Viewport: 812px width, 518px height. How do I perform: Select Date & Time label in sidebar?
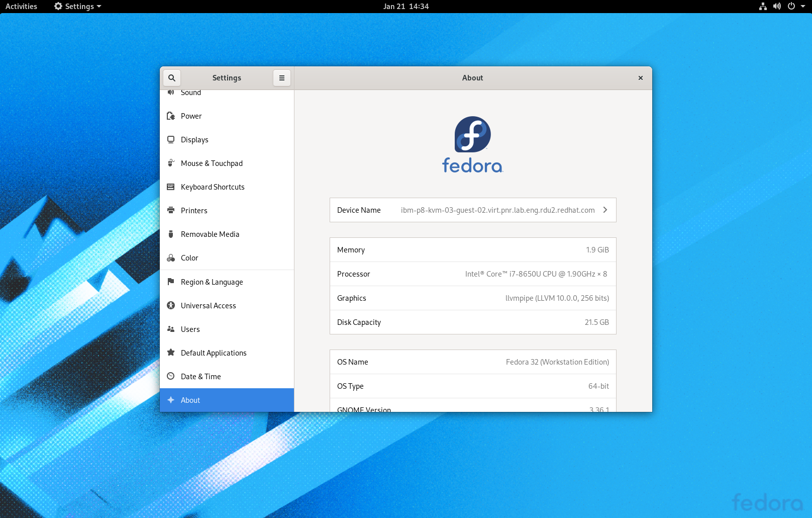(x=201, y=377)
